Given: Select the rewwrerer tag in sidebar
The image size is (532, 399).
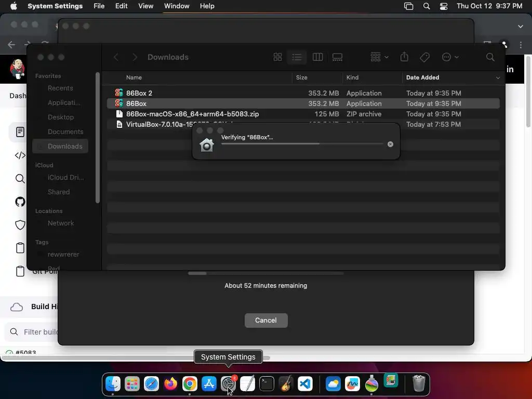Looking at the screenshot, I should point(60,255).
